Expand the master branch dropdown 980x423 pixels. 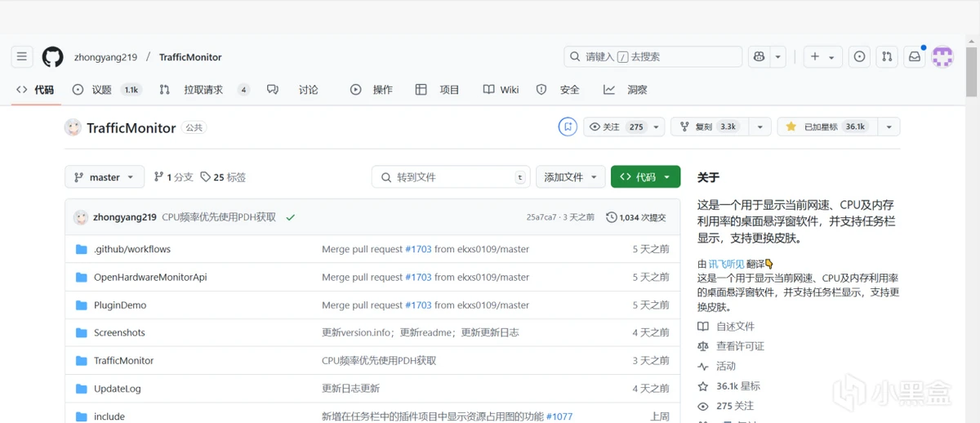click(105, 177)
